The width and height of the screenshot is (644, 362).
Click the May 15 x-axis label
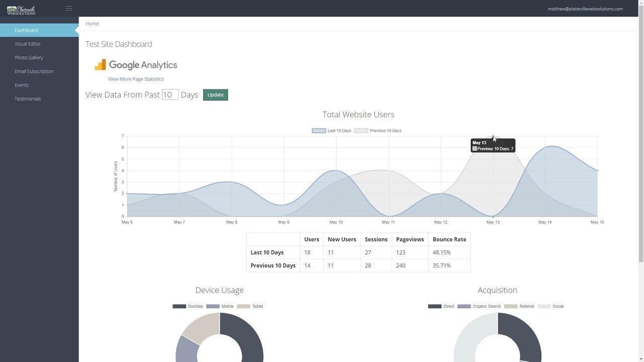pyautogui.click(x=597, y=222)
